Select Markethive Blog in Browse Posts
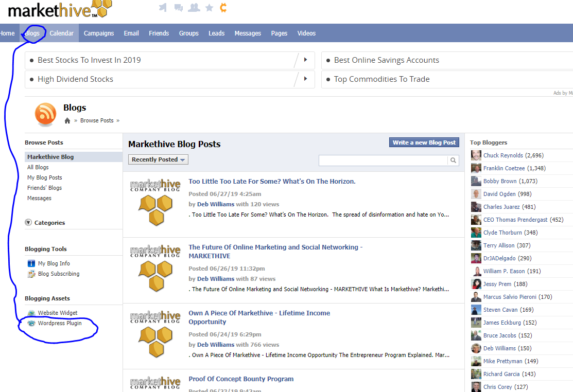 pyautogui.click(x=74, y=157)
